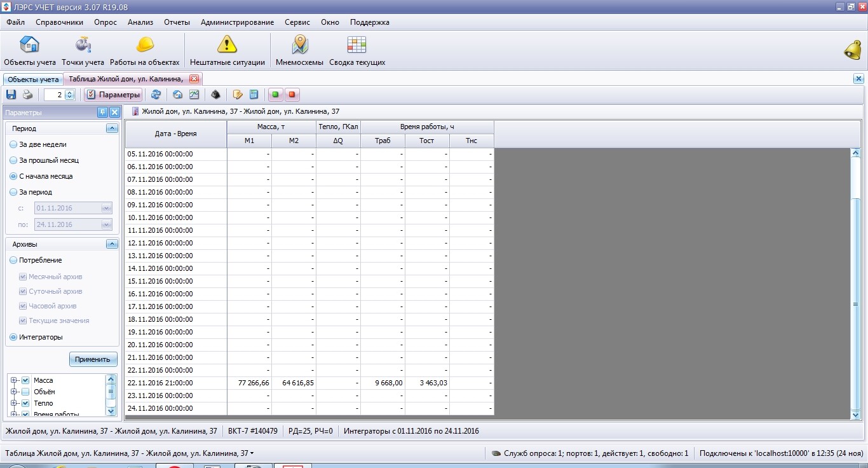Open the start date 01.11.2016 dropdown
The width and height of the screenshot is (868, 468).
[106, 208]
